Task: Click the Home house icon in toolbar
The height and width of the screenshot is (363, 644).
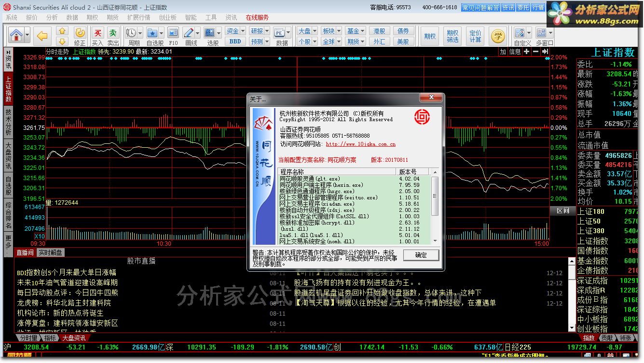Action: [x=16, y=35]
